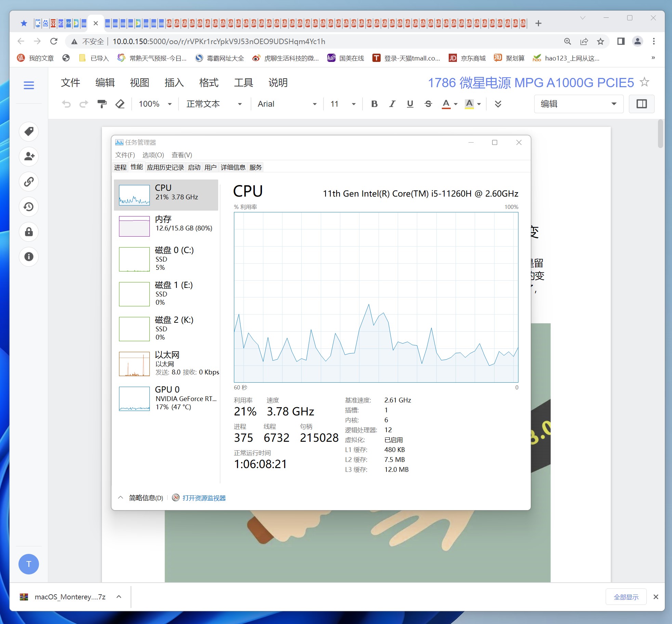
Task: Toggle strikethrough formatting
Action: (428, 104)
